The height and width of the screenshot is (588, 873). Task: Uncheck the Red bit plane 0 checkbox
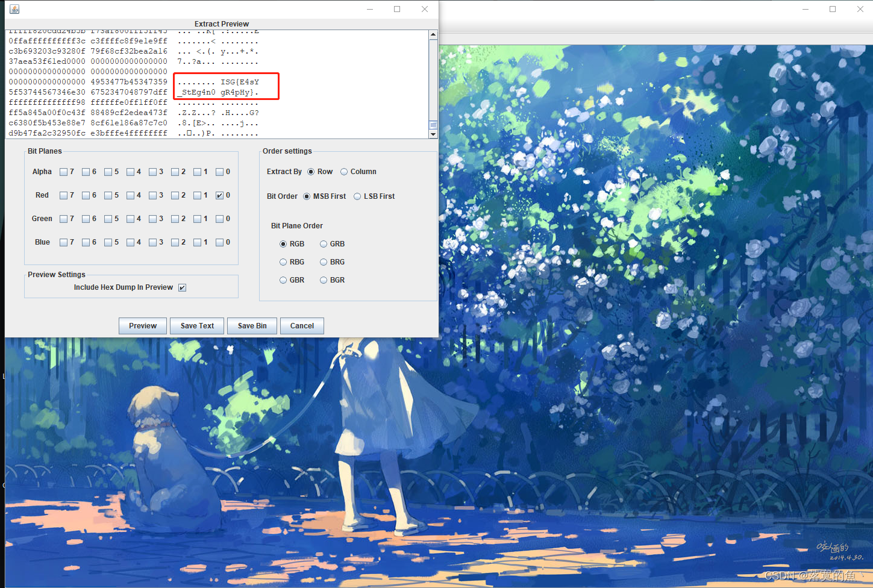coord(220,195)
